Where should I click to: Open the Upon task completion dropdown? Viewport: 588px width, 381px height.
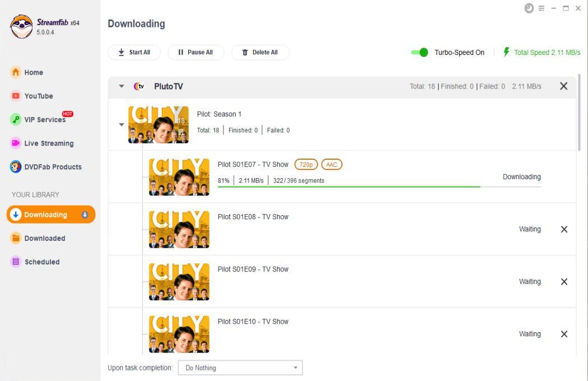[x=240, y=368]
